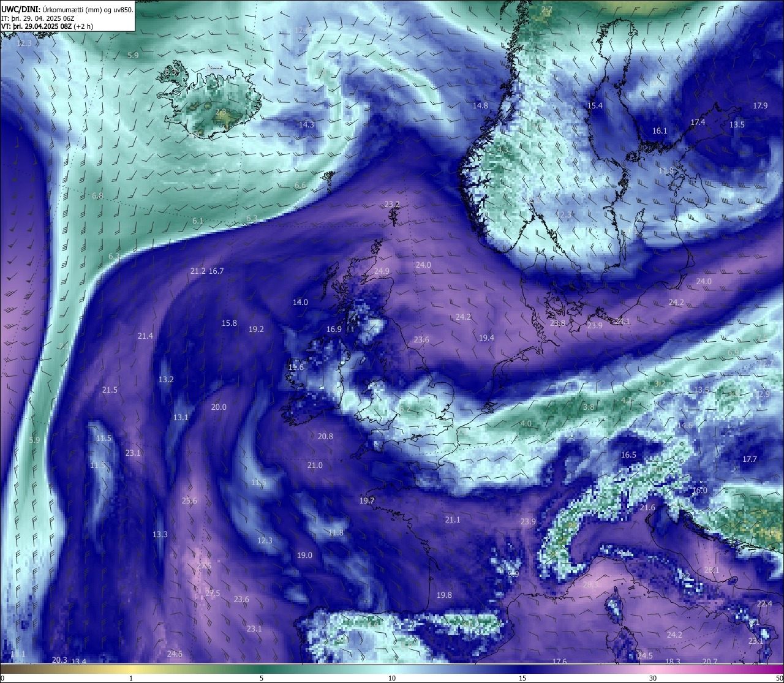The image size is (784, 683).
Task: Click the '24.6' value at the bottom left
Action: (175, 654)
